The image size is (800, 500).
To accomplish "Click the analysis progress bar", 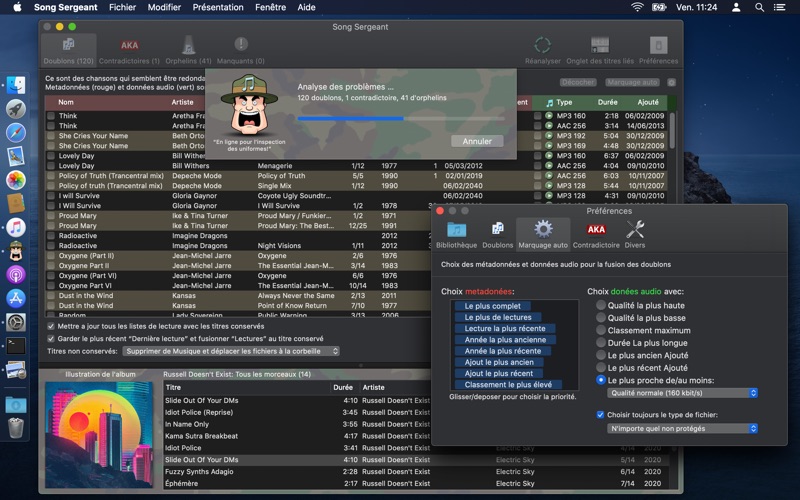I will tap(401, 118).
